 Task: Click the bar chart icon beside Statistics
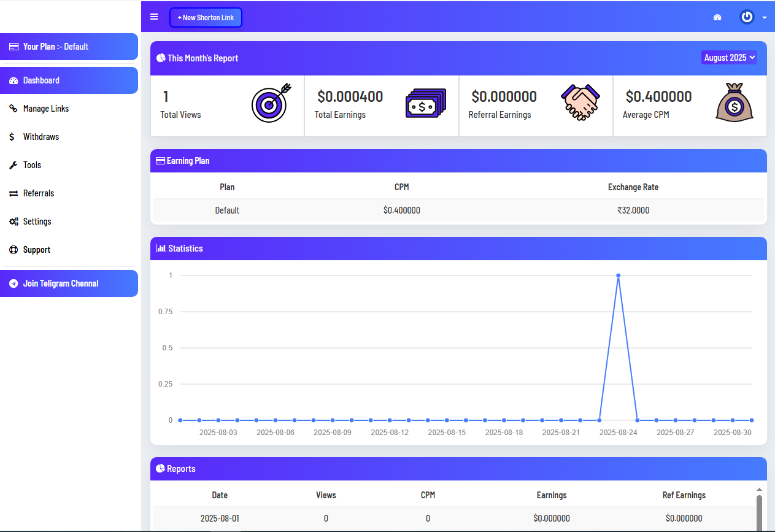pos(161,249)
